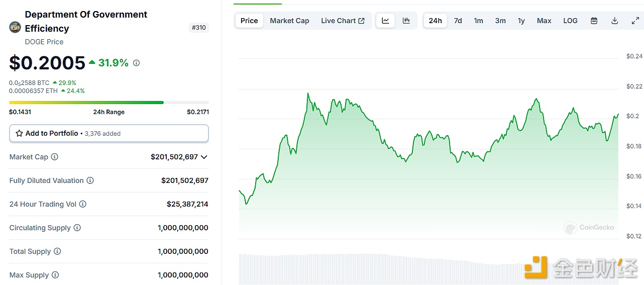Click the Circulating Supply info icon
Image resolution: width=644 pixels, height=285 pixels.
tap(77, 228)
